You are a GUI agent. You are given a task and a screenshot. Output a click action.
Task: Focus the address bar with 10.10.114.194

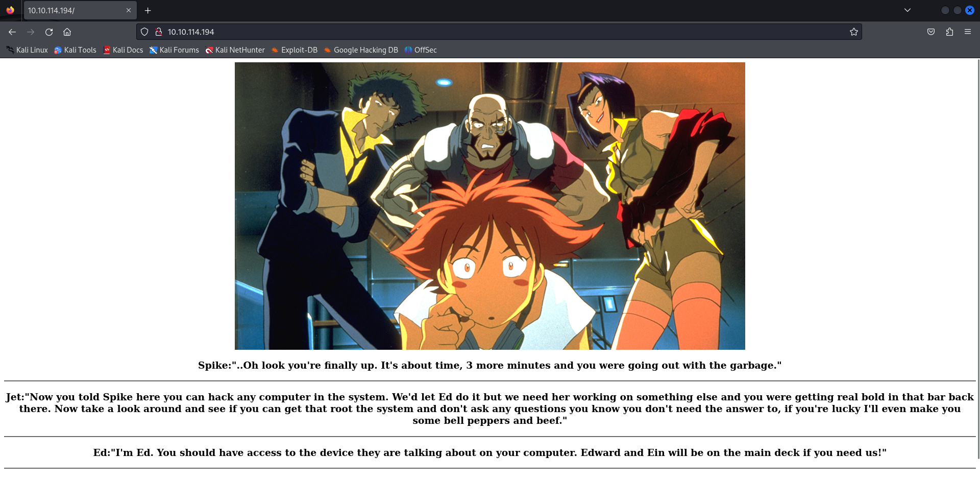[499, 32]
